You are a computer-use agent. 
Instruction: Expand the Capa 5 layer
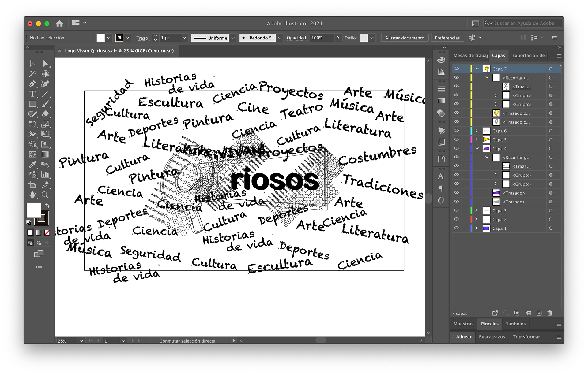click(476, 139)
